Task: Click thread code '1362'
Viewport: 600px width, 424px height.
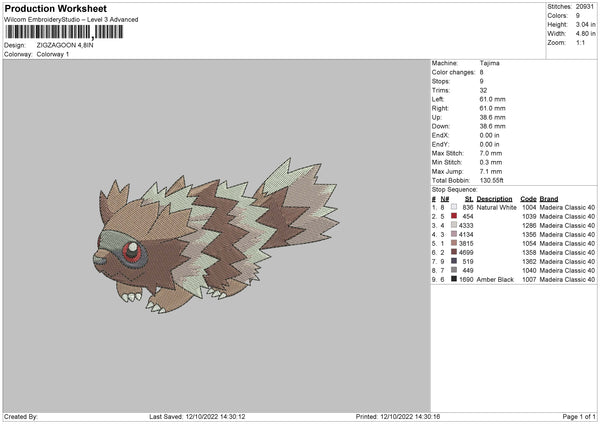Action: 529,261
